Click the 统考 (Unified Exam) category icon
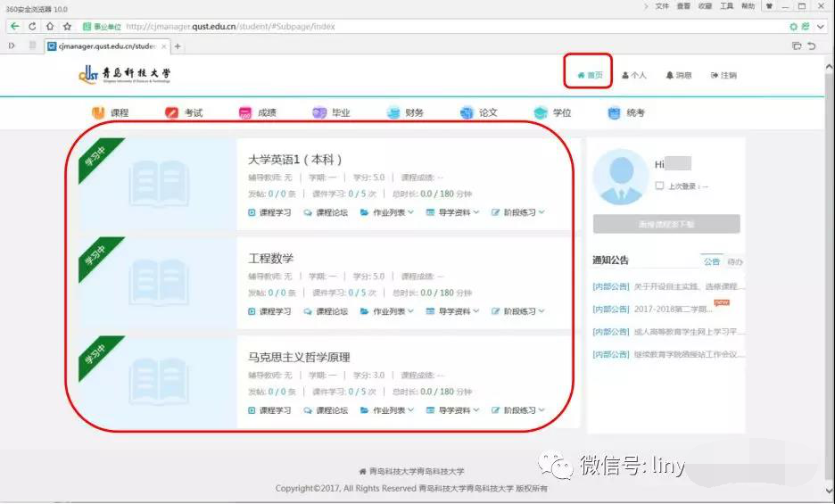Viewport: 835px width, 504px height. pyautogui.click(x=614, y=112)
